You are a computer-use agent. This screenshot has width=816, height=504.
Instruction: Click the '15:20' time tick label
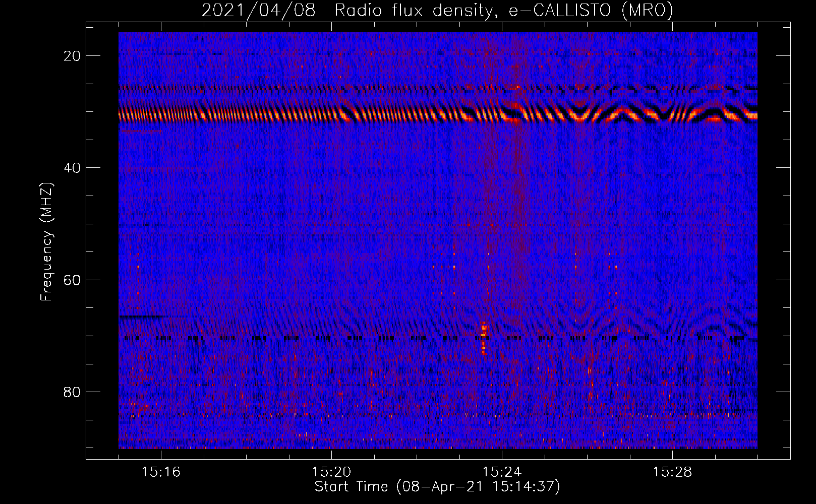[x=331, y=472]
